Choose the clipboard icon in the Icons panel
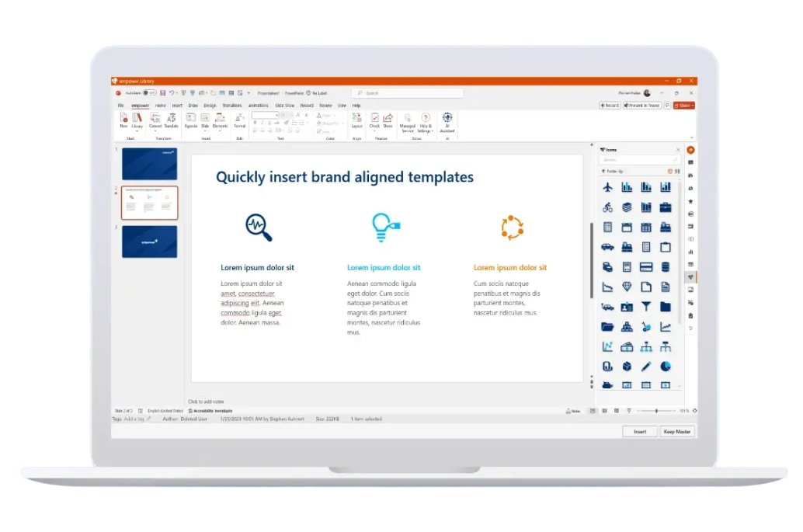 click(666, 247)
